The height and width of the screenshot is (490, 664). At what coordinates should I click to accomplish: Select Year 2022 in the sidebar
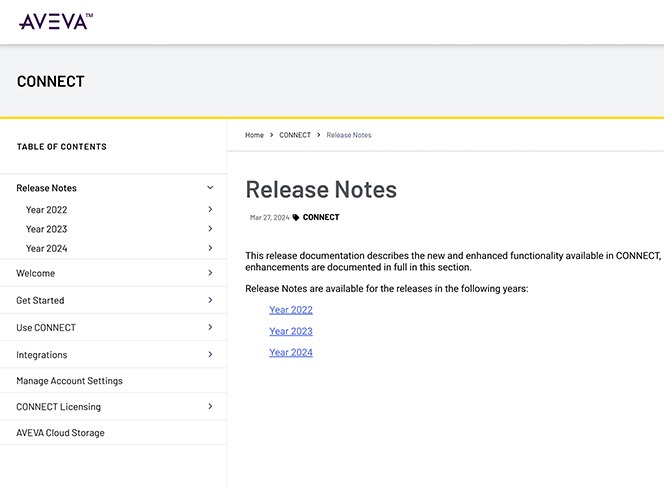point(47,210)
